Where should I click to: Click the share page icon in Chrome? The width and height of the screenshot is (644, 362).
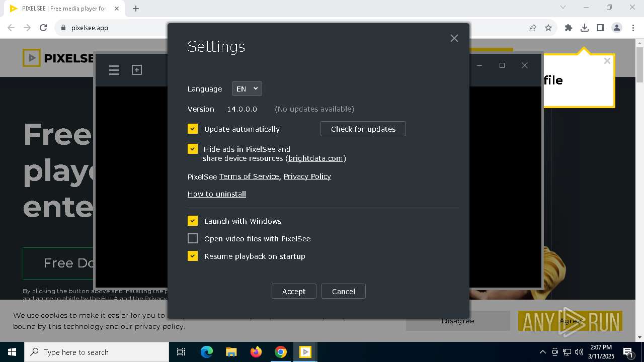pos(532,28)
